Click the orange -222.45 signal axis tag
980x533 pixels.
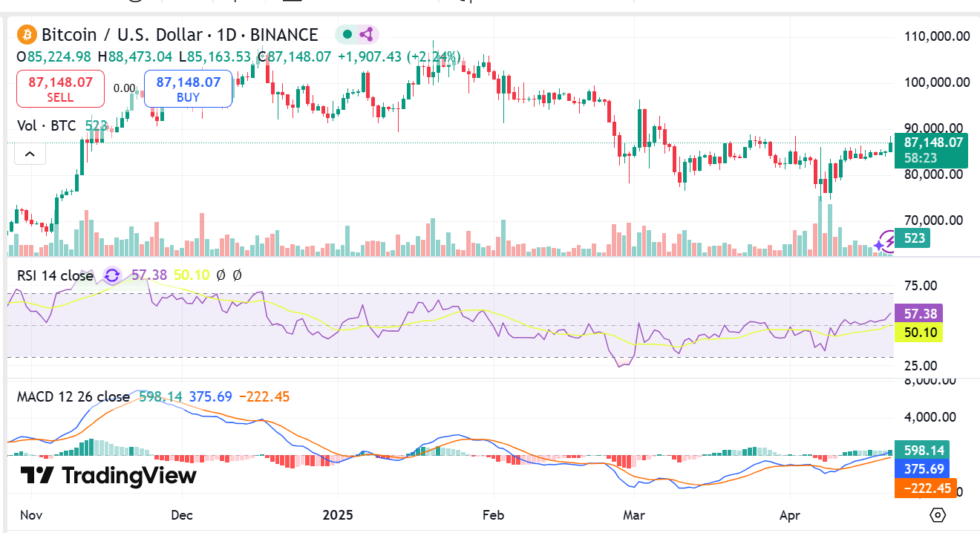(927, 488)
